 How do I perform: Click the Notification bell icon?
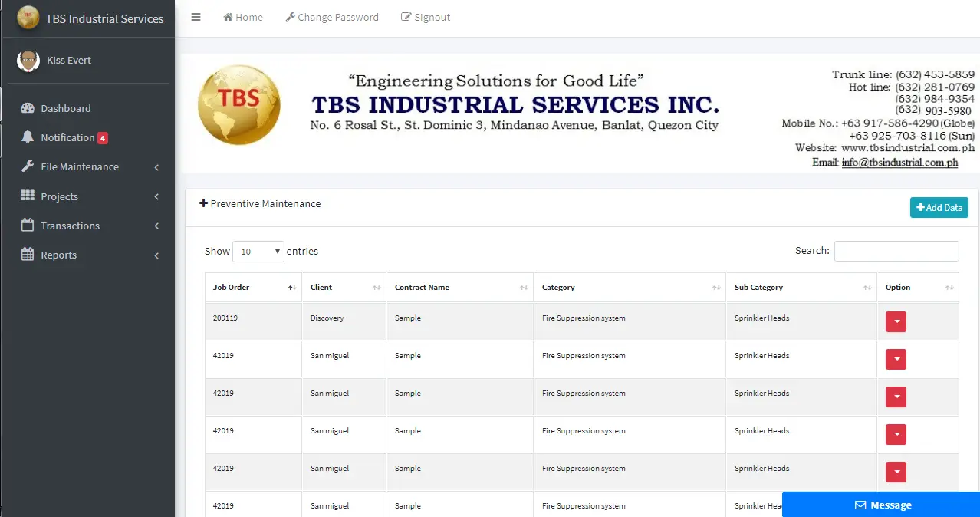[x=28, y=137]
